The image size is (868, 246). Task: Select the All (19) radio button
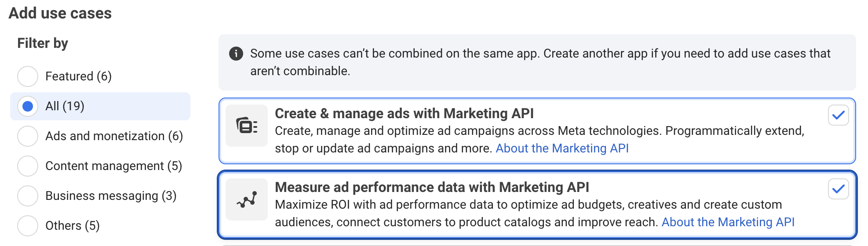28,106
